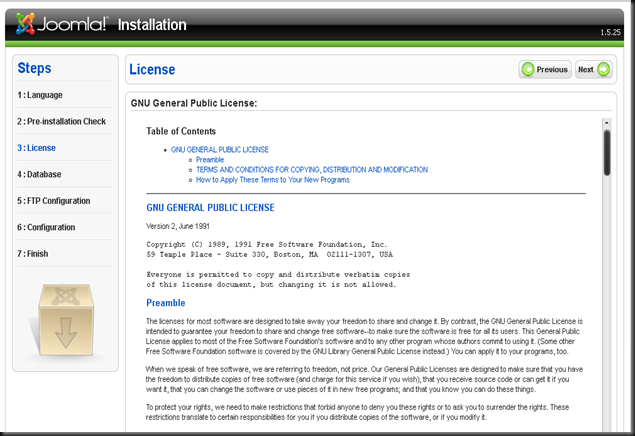Click the Joomla installer box image
The image size is (635, 436).
(66, 320)
